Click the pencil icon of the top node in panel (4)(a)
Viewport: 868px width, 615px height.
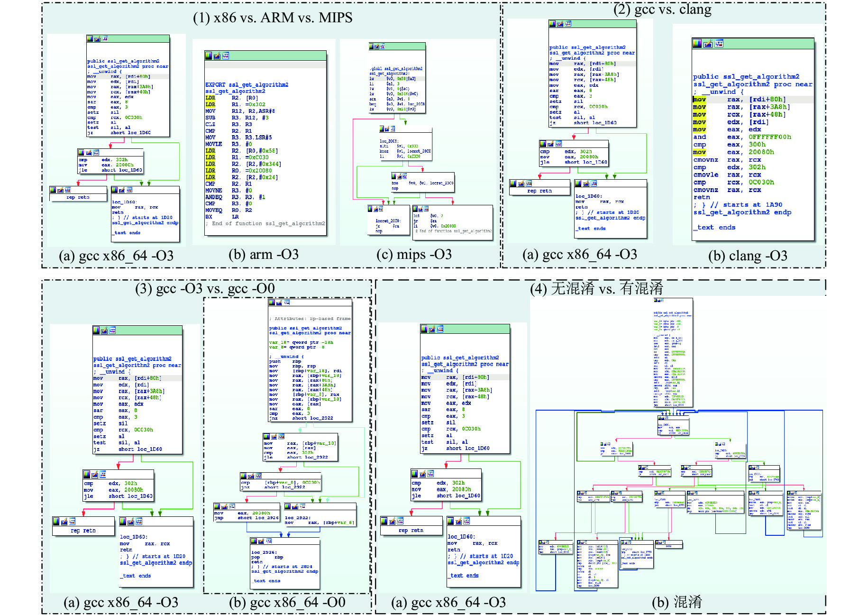(x=432, y=329)
